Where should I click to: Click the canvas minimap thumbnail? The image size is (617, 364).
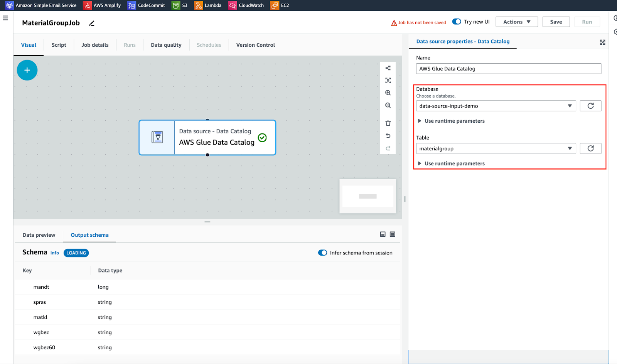pyautogui.click(x=368, y=196)
